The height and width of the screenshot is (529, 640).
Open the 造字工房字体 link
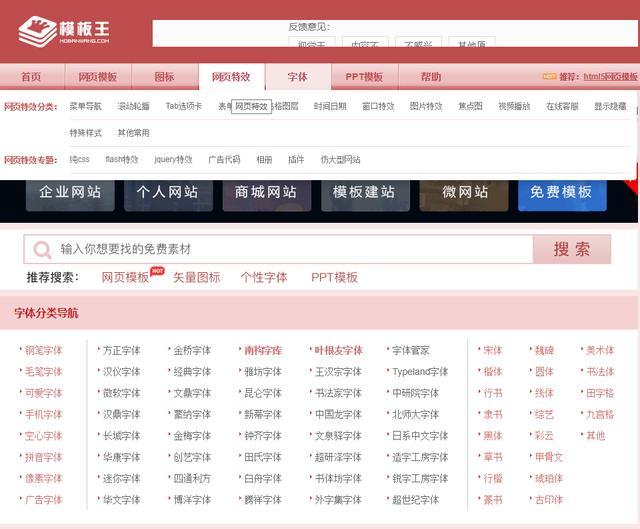point(420,457)
